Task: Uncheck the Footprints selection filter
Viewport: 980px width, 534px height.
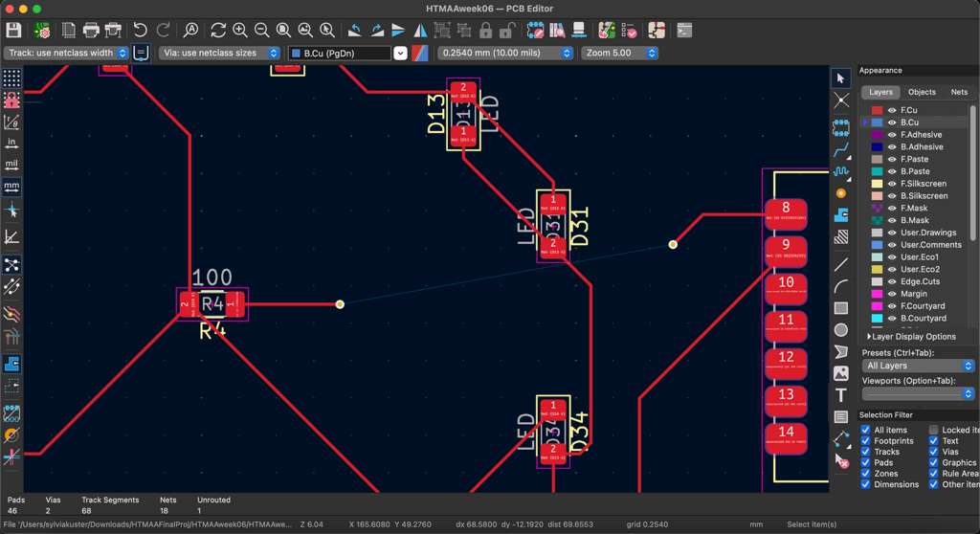Action: (866, 441)
